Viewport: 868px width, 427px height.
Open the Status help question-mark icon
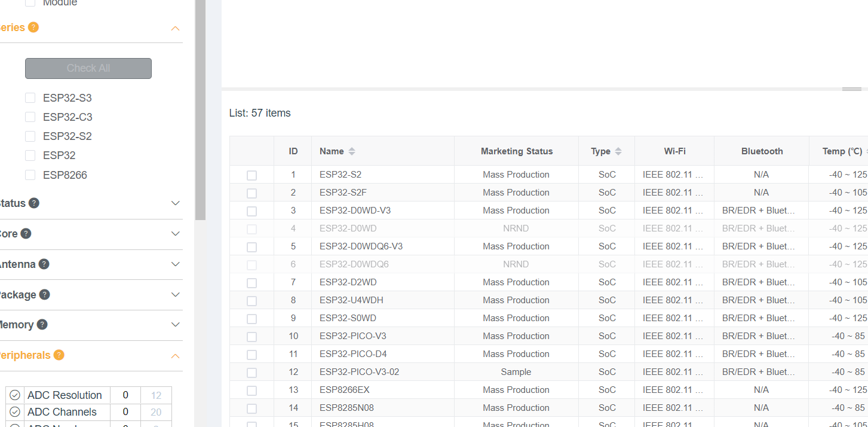(34, 203)
